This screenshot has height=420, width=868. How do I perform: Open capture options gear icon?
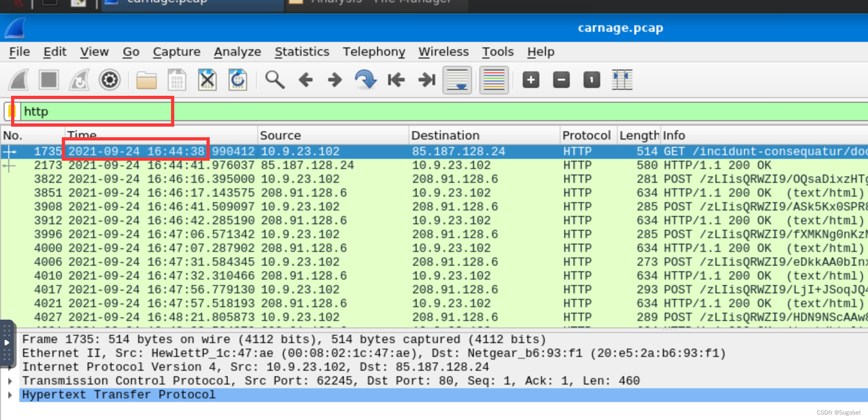(x=110, y=80)
